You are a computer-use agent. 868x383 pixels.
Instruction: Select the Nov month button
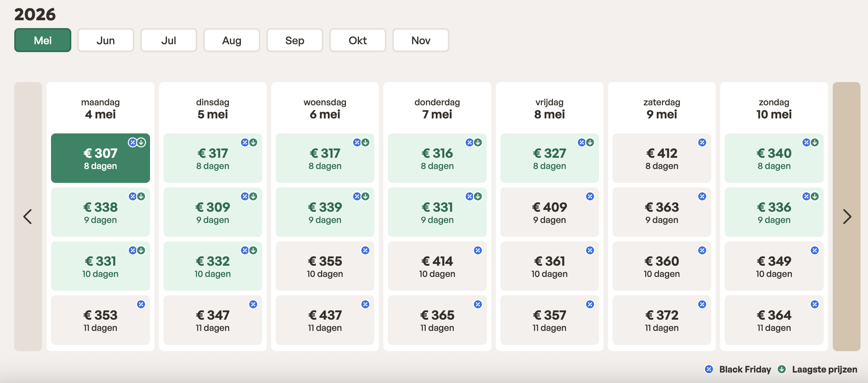[420, 40]
